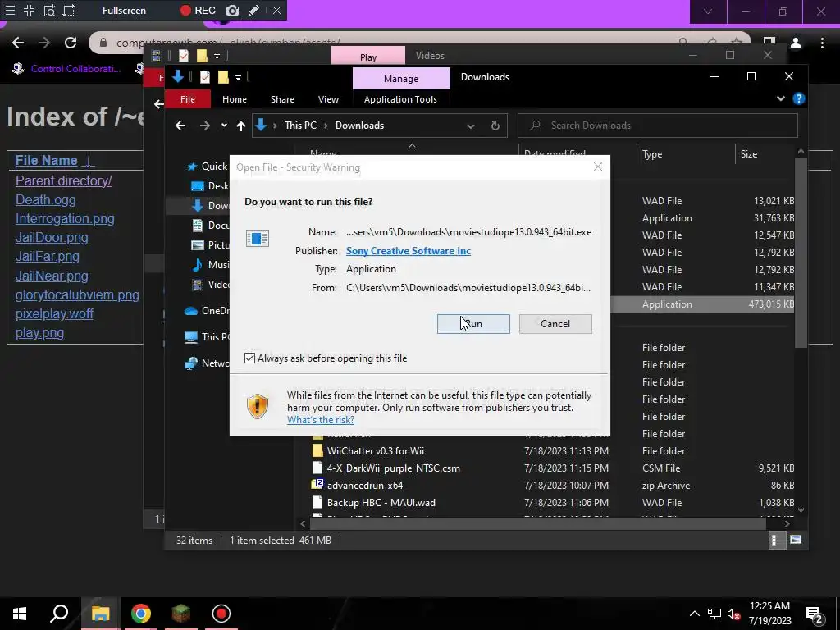Open Windows Start menu
The width and height of the screenshot is (840, 630).
[20, 614]
